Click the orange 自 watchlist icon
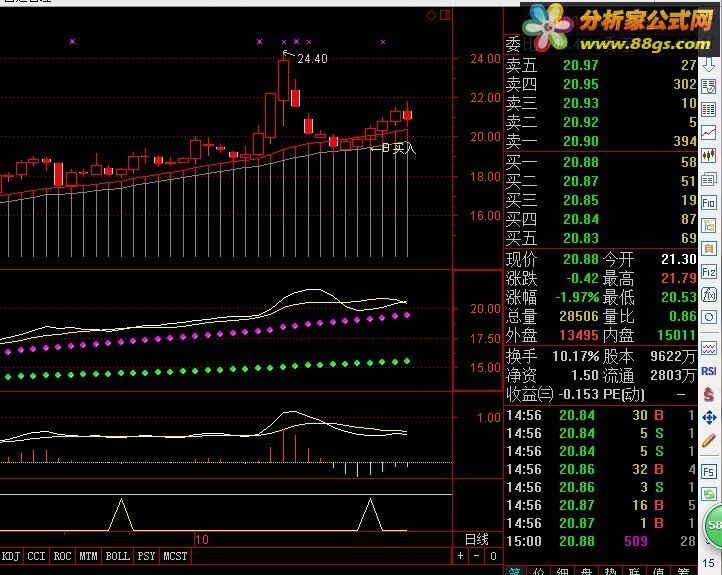Viewport: 722px width, 575px height. click(709, 249)
